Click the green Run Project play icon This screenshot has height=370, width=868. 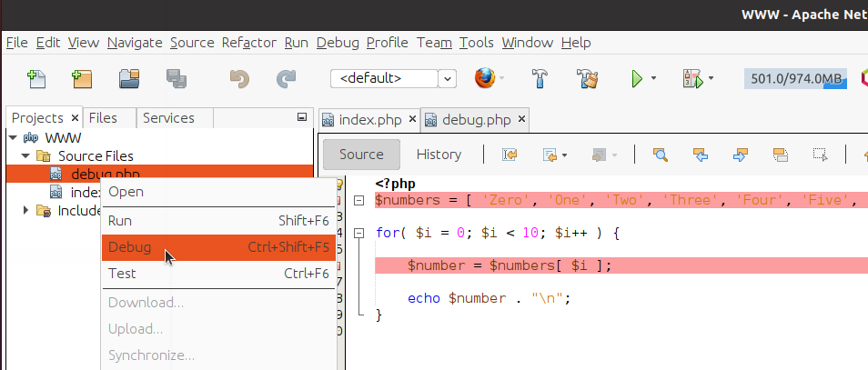(637, 78)
